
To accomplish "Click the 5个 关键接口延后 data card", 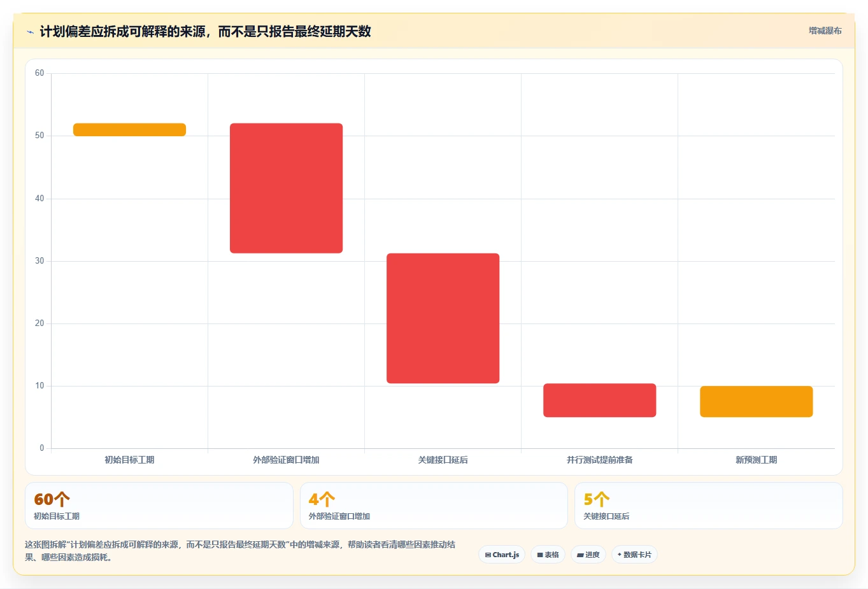I will coord(708,506).
